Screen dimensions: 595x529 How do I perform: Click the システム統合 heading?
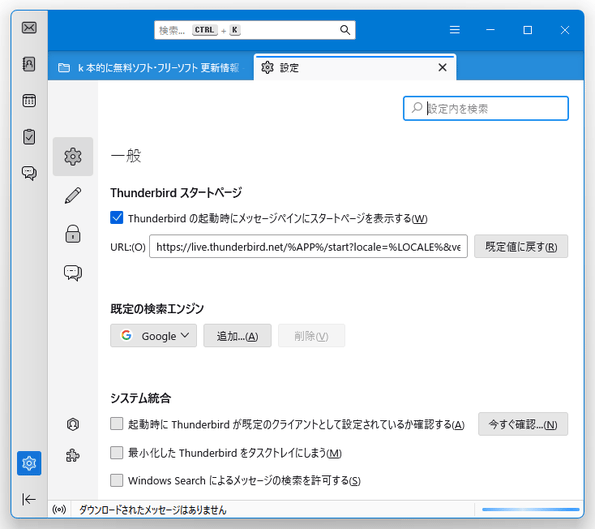click(141, 398)
